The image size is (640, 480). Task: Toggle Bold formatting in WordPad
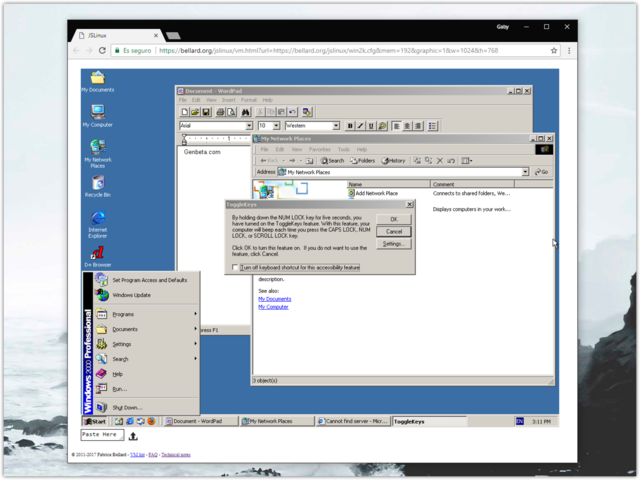(350, 126)
